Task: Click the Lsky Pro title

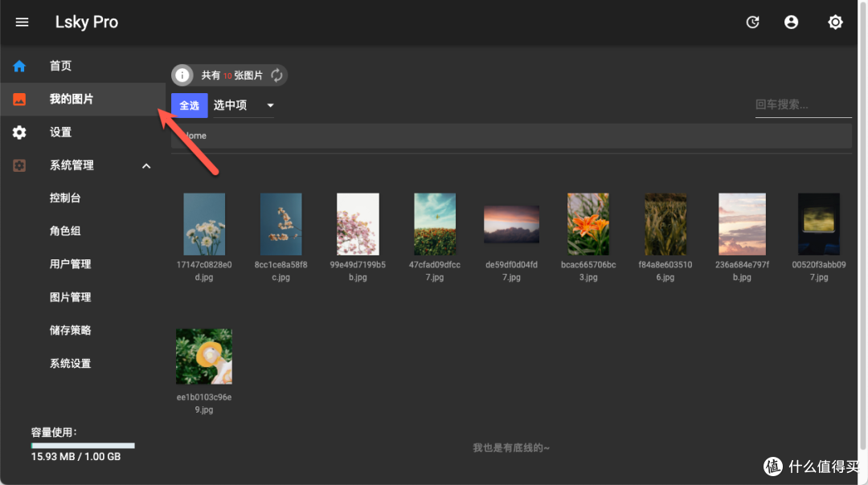Action: 86,22
